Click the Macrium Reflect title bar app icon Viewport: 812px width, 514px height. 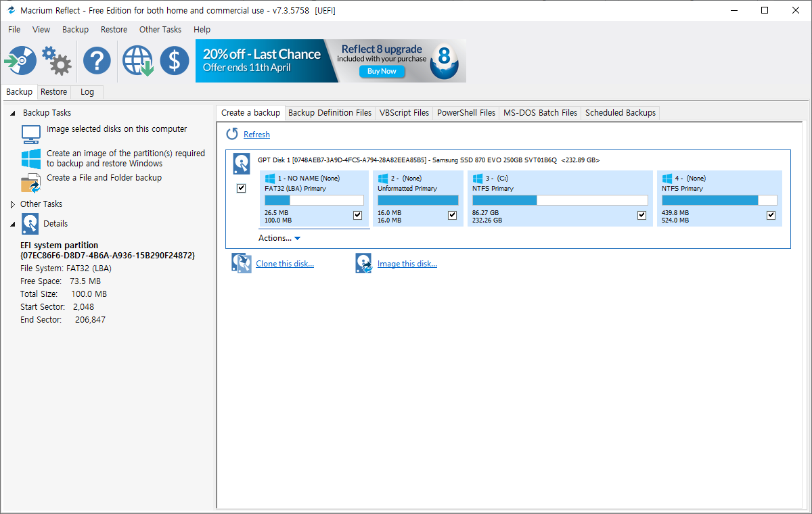click(x=11, y=10)
